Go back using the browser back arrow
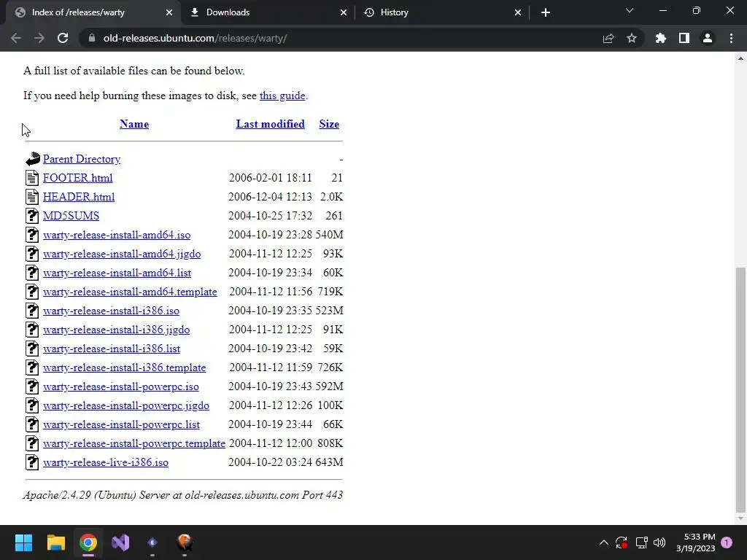747x560 pixels. (16, 38)
